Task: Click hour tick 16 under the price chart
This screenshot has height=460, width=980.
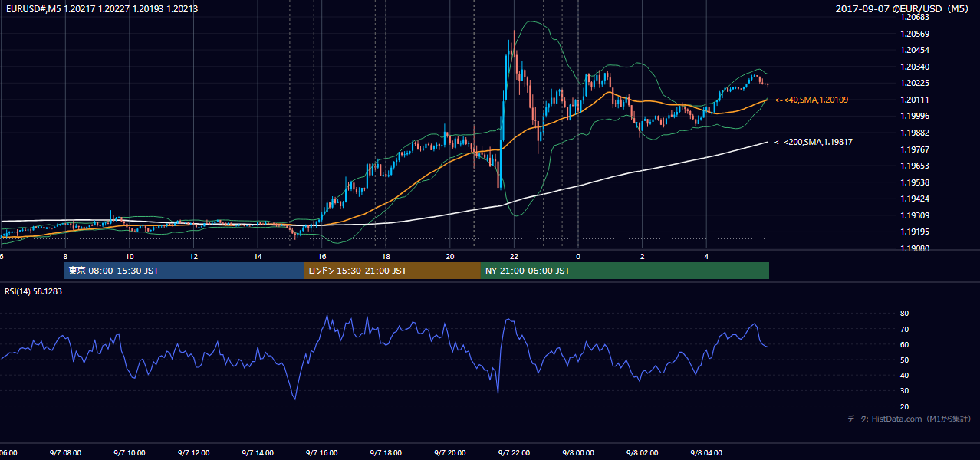Action: 321,256
